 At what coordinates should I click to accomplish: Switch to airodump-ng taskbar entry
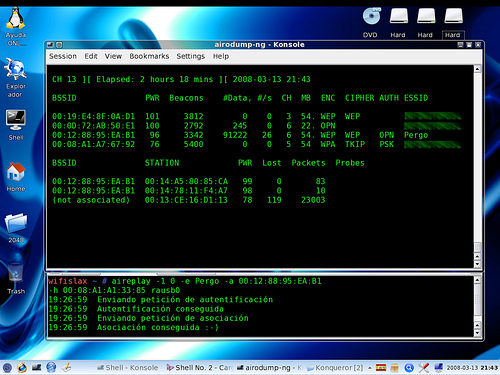(x=269, y=368)
